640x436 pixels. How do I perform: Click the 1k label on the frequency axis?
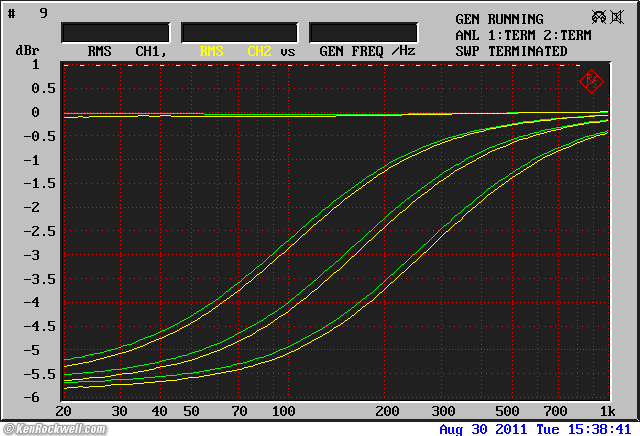click(x=608, y=411)
